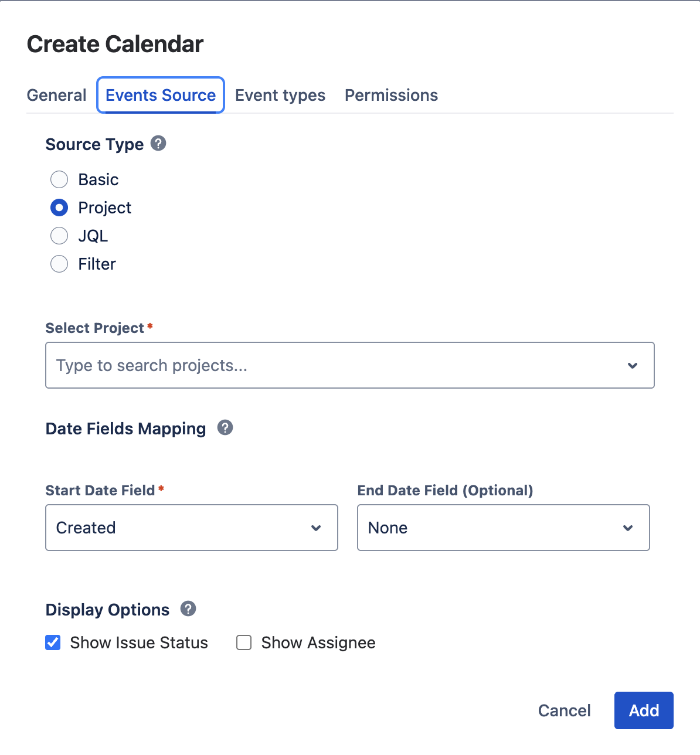This screenshot has height=755, width=700.
Task: Cancel the calendar creation
Action: (x=564, y=710)
